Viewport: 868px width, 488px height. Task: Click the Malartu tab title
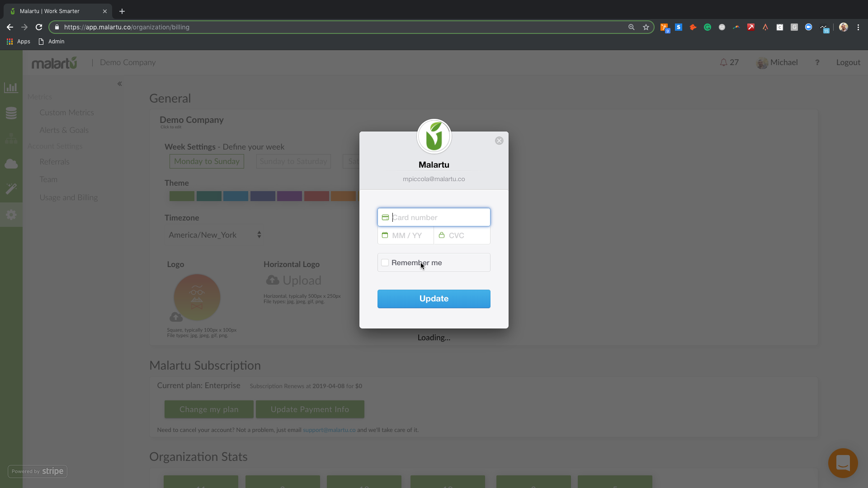tap(50, 11)
